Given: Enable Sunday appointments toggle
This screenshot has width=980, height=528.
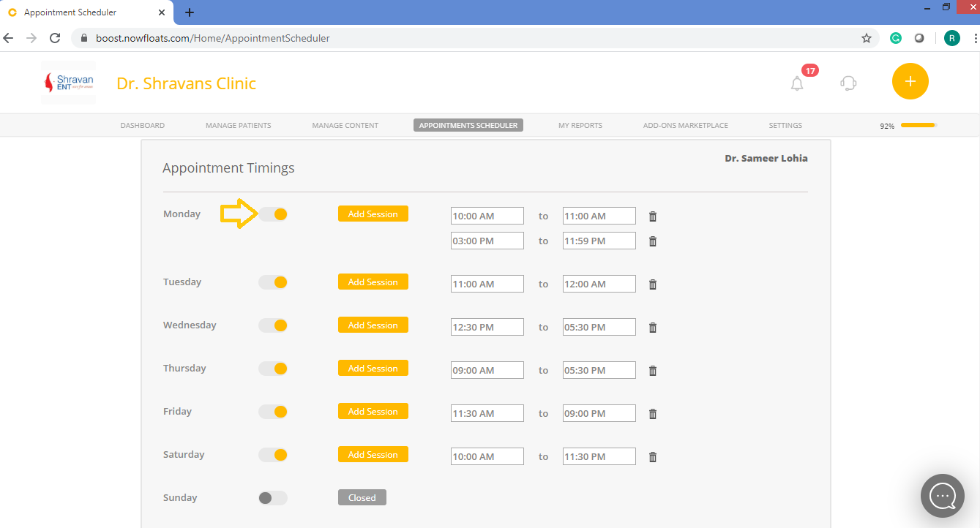Looking at the screenshot, I should 273,498.
